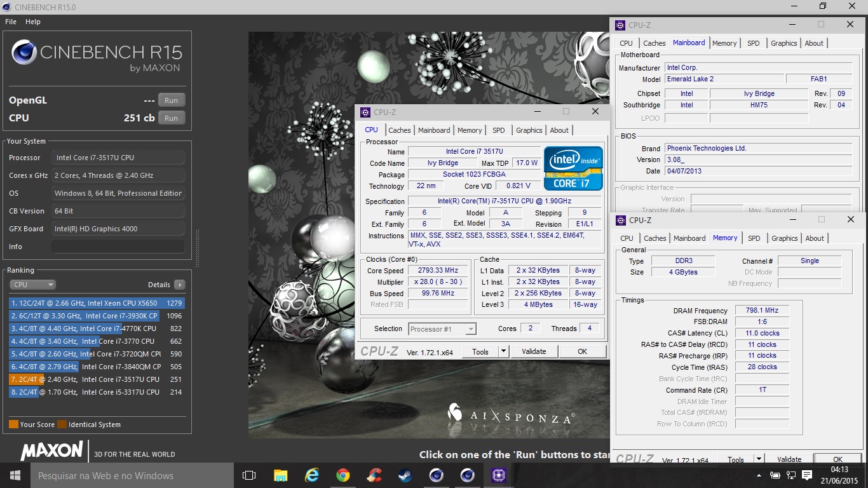
Task: Select the Cinebench taskbar icon beside Steam
Action: (x=436, y=475)
